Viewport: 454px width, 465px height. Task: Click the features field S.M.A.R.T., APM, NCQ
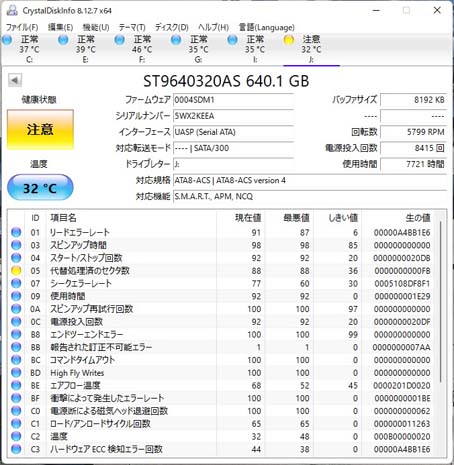pyautogui.click(x=310, y=196)
